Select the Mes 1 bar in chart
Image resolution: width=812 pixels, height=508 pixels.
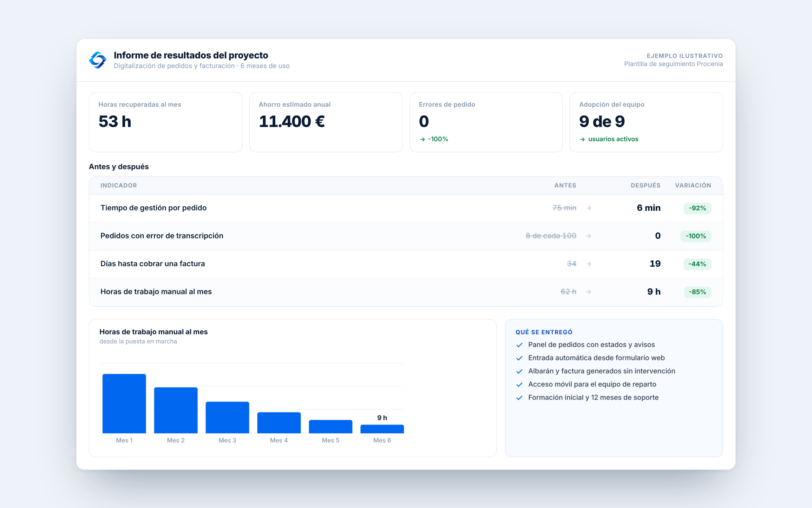[124, 404]
